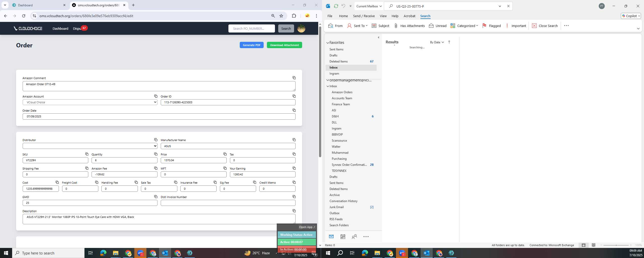
Task: Select Amazon Orders folder
Action: pyautogui.click(x=342, y=92)
